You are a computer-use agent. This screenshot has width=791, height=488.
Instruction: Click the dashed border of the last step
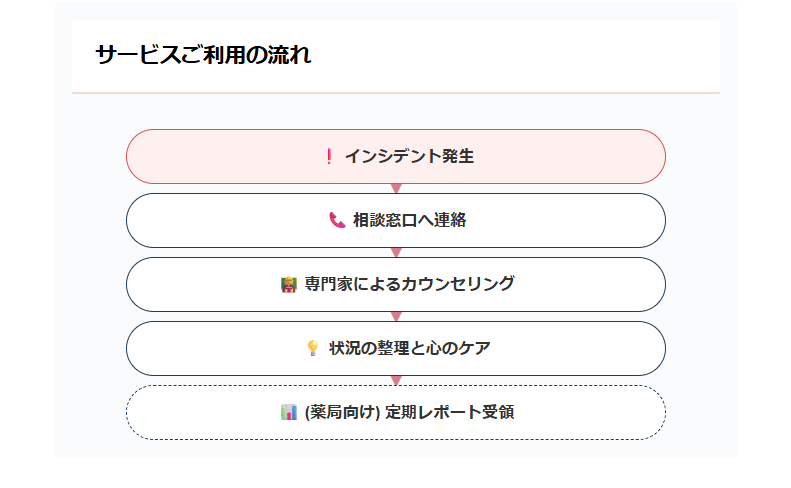tap(396, 439)
